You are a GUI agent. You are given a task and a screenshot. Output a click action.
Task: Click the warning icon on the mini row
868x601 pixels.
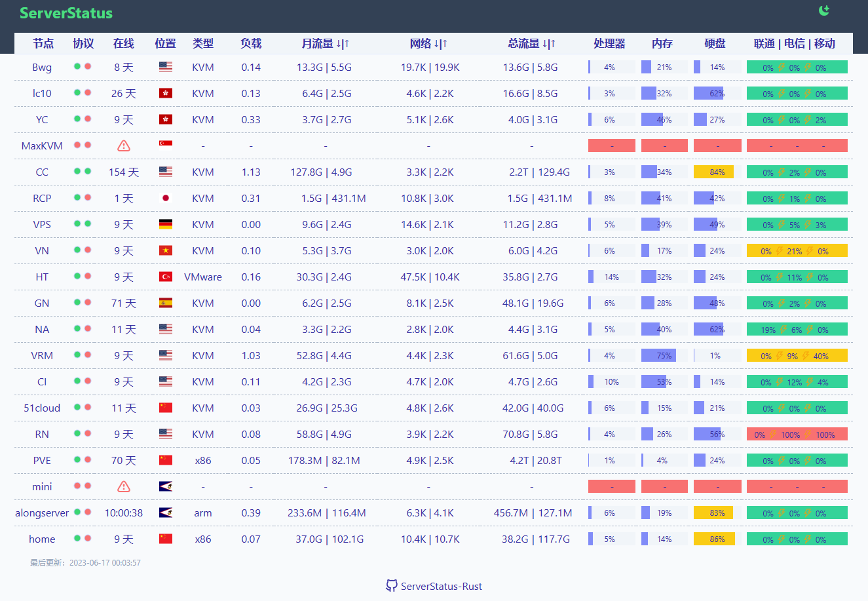coord(123,486)
